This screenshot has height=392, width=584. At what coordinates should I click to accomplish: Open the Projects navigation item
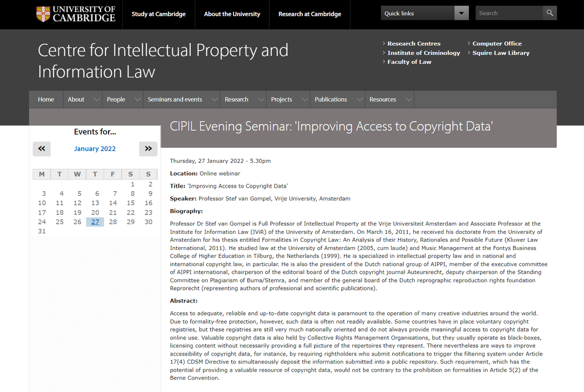pos(281,99)
